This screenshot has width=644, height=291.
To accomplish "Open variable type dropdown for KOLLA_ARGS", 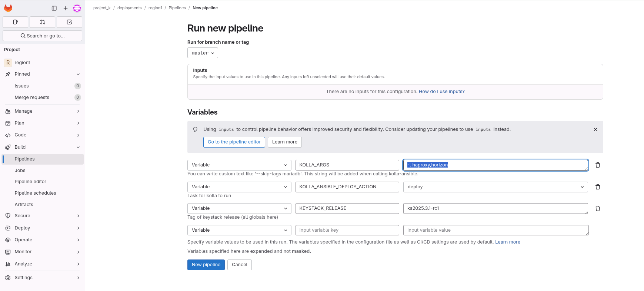I will pos(239,165).
